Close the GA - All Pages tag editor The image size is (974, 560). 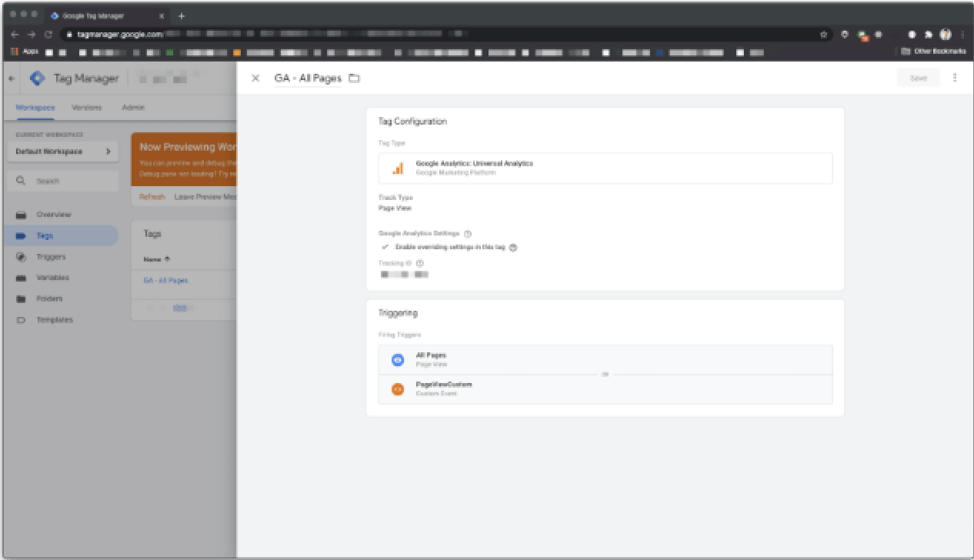point(255,78)
